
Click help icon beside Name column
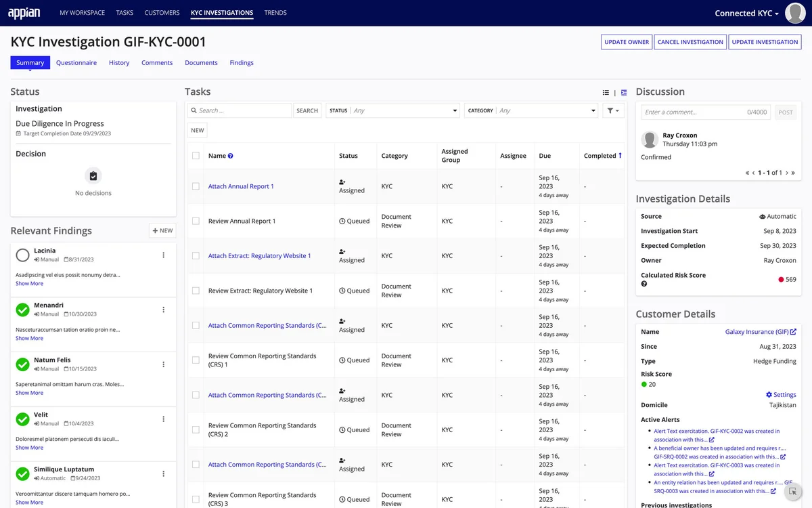point(231,156)
